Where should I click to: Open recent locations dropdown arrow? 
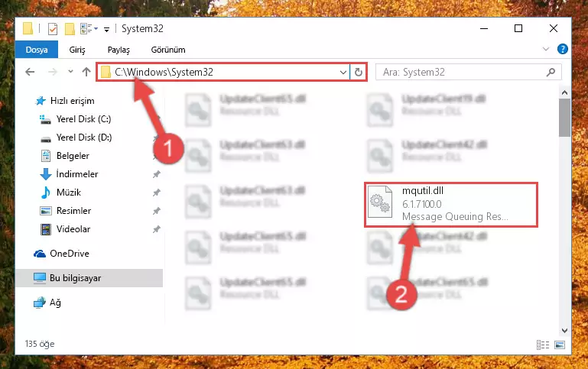(x=70, y=72)
